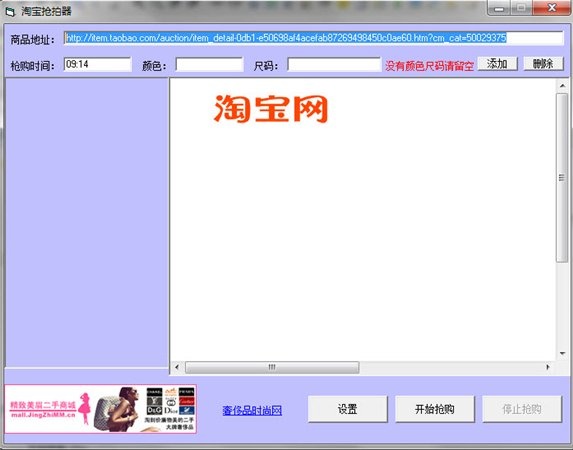The height and width of the screenshot is (450, 573).
Task: Select the 尺码 size input box
Action: click(x=334, y=65)
